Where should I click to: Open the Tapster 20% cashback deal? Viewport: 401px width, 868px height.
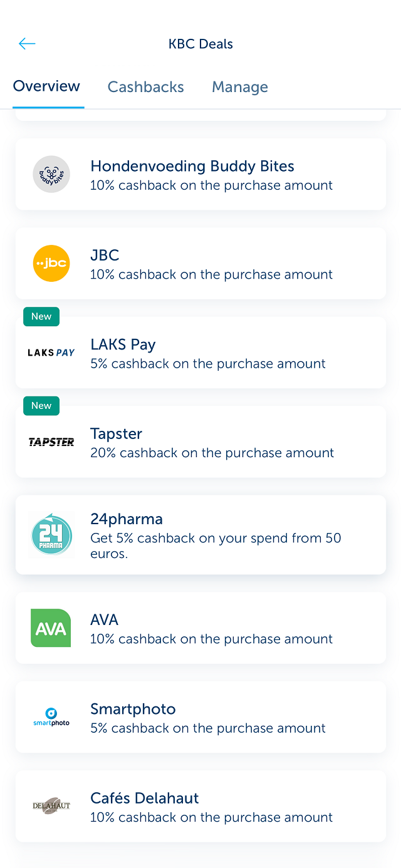click(200, 442)
